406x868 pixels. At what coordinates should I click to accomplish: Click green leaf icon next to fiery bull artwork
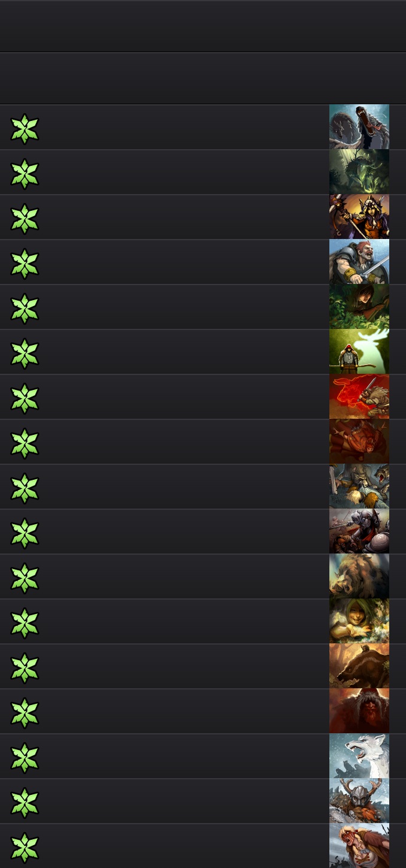[25, 398]
